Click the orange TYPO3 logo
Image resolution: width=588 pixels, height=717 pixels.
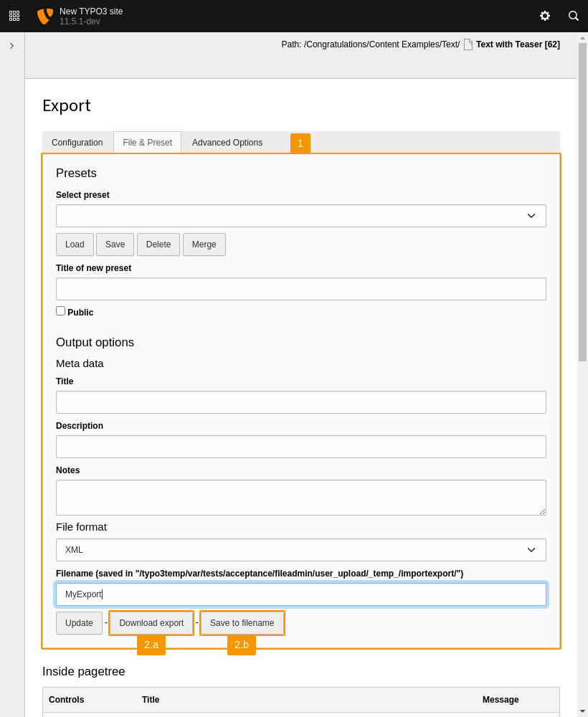pos(44,16)
